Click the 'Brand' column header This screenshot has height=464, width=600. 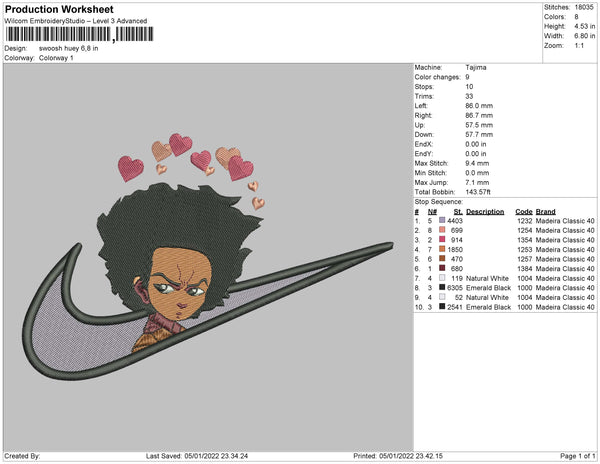click(545, 212)
